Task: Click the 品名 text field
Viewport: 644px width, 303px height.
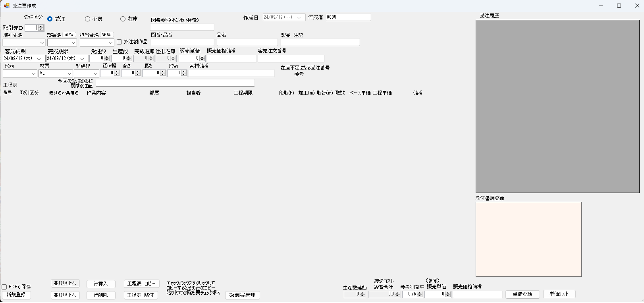Action: [247, 42]
